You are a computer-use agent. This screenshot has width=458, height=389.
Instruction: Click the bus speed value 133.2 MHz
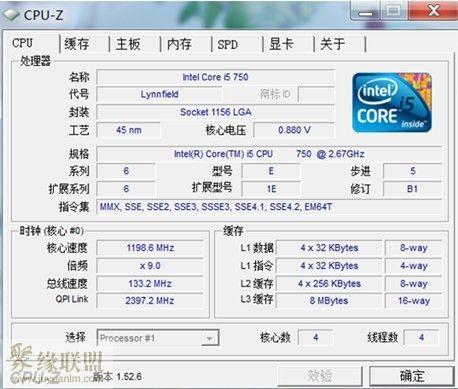[150, 284]
